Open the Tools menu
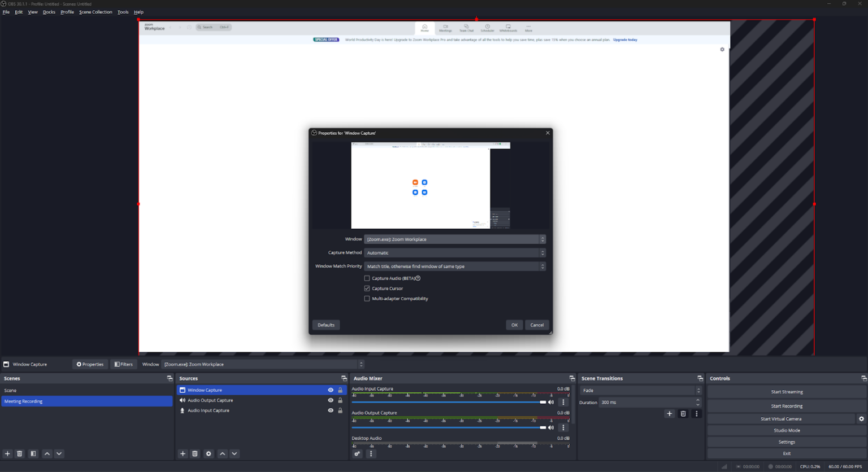Image resolution: width=868 pixels, height=472 pixels. pos(123,11)
